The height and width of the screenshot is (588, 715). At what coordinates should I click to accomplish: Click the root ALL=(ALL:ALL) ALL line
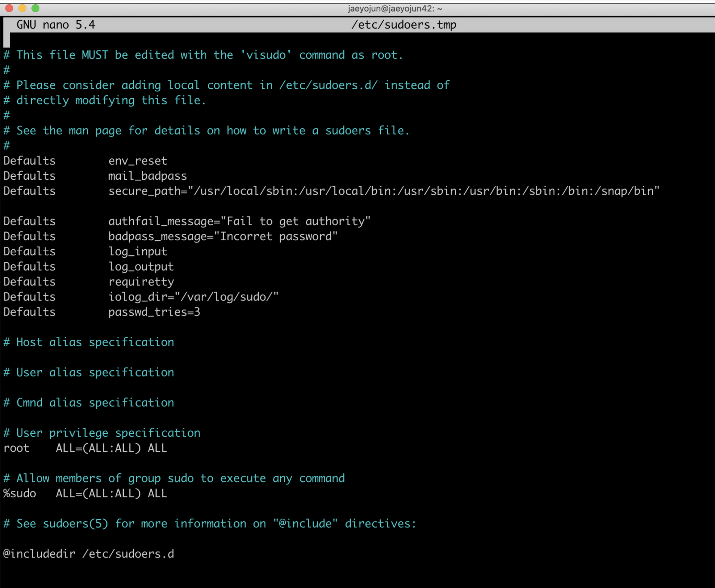85,448
